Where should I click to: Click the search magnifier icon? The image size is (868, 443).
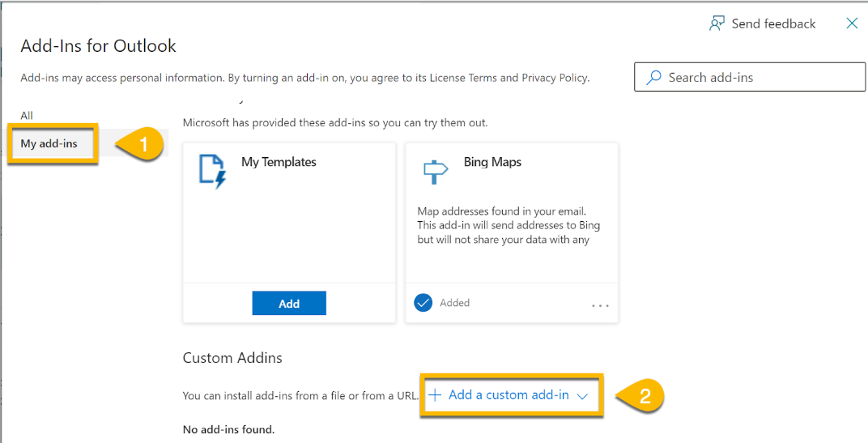653,77
